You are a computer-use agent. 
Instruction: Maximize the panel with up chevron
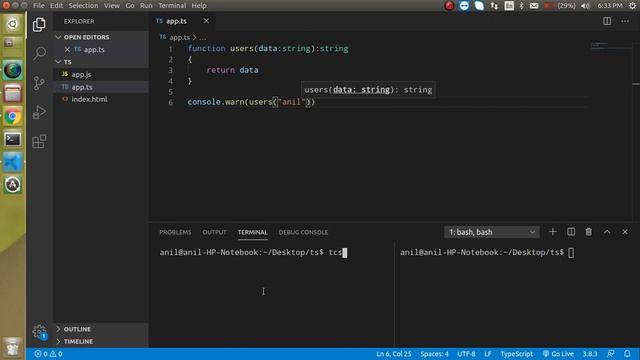point(607,232)
